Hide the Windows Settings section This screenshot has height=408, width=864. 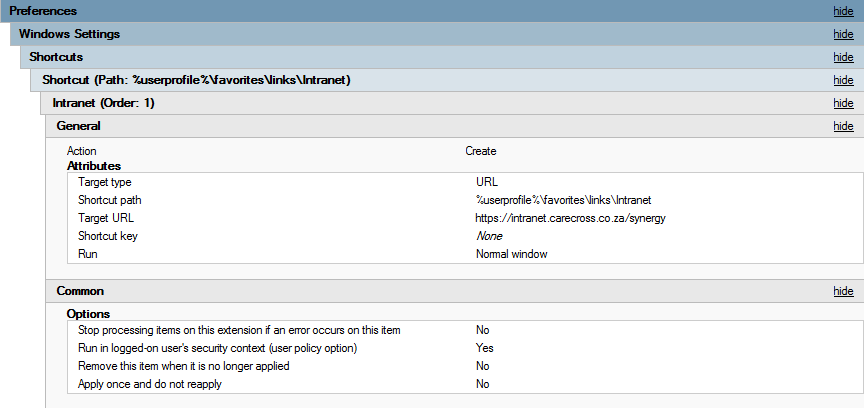pyautogui.click(x=843, y=34)
